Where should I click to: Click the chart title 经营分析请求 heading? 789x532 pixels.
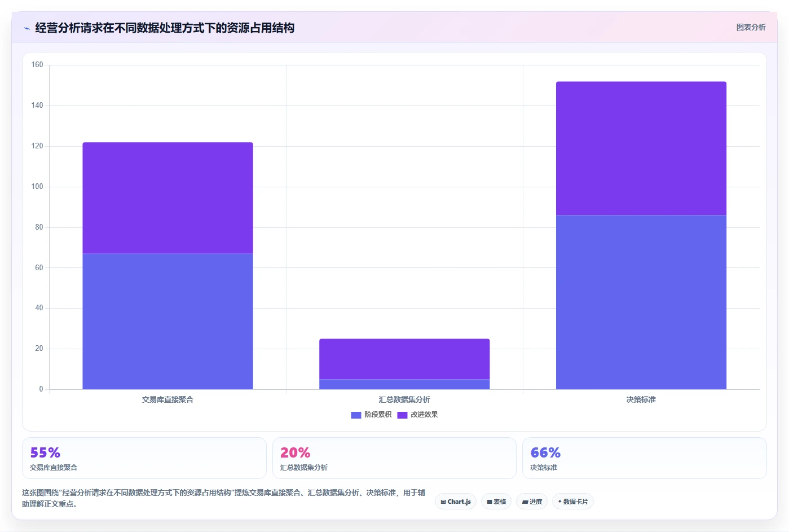click(x=165, y=28)
